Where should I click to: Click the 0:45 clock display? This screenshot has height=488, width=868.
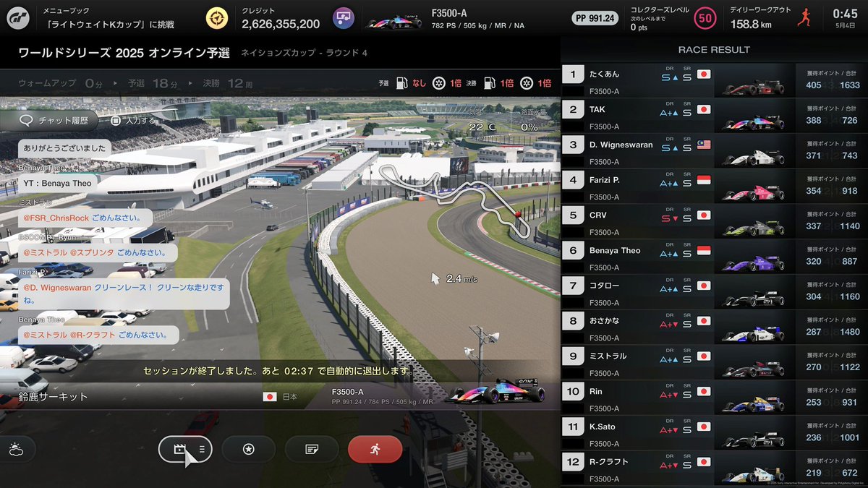click(x=845, y=13)
